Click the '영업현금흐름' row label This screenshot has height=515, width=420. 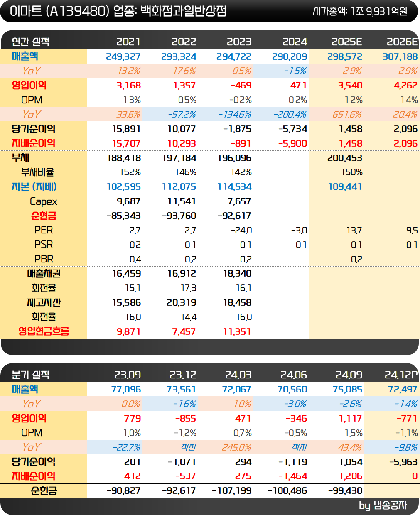[44, 331]
